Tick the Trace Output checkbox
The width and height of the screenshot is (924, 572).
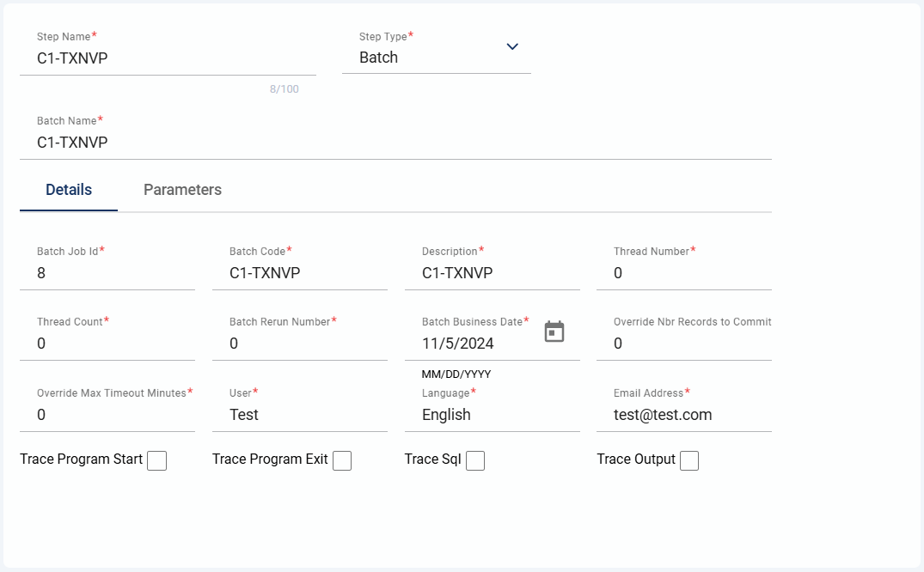689,461
